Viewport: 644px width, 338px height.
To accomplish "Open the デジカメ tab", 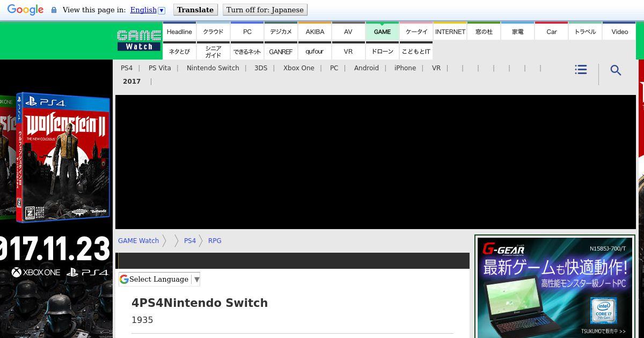I will [281, 32].
